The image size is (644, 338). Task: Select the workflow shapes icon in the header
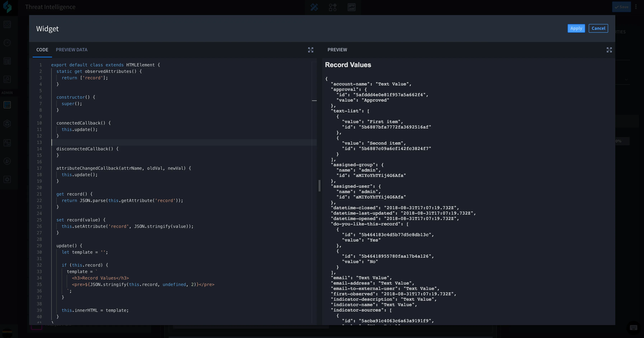click(x=333, y=7)
